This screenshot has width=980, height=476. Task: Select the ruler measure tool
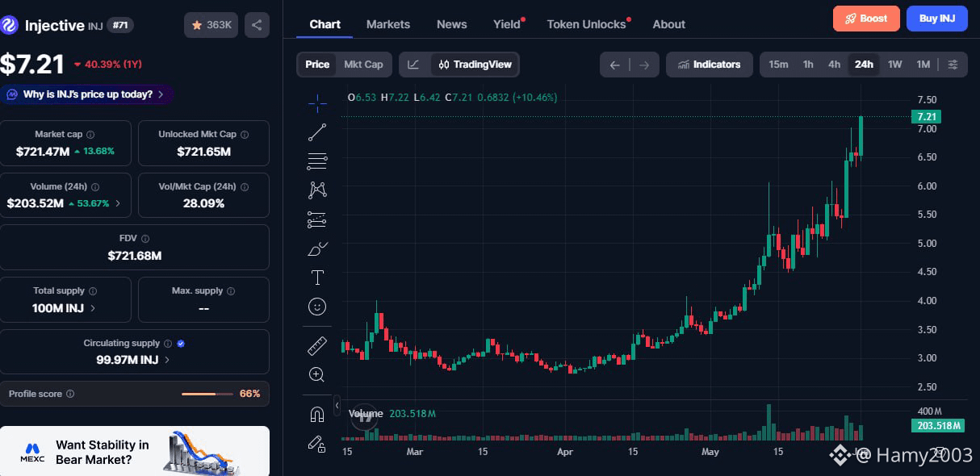pyautogui.click(x=317, y=346)
